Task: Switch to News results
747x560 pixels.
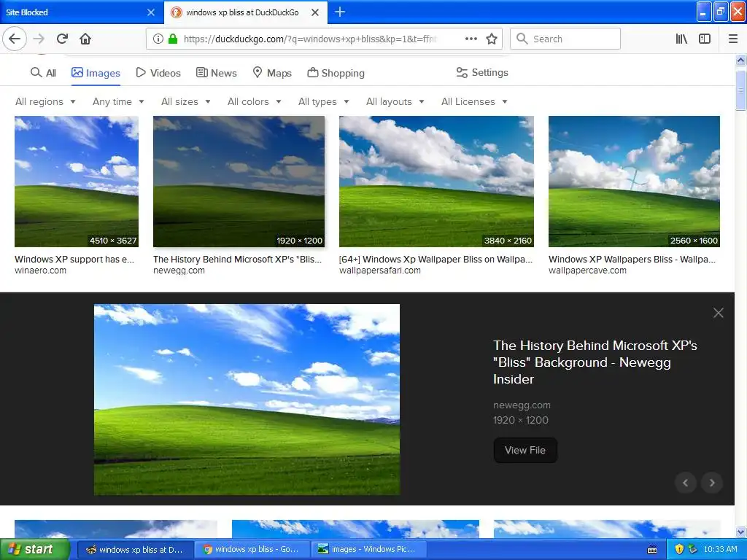Action: [217, 73]
